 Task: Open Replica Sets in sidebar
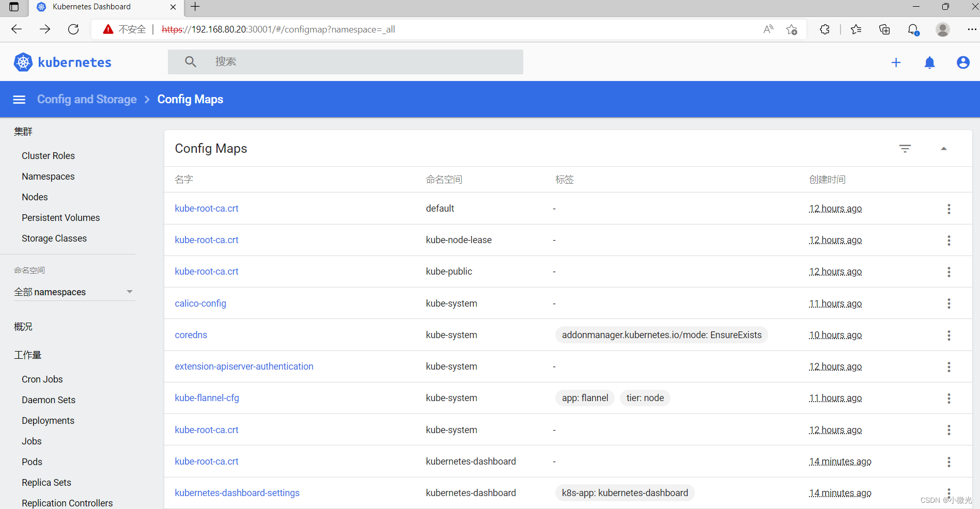pos(46,483)
